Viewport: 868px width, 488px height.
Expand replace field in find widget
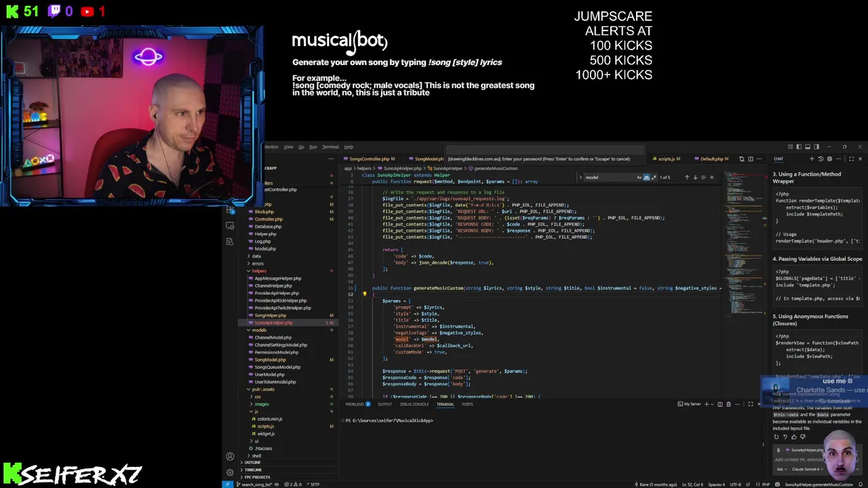(580, 178)
